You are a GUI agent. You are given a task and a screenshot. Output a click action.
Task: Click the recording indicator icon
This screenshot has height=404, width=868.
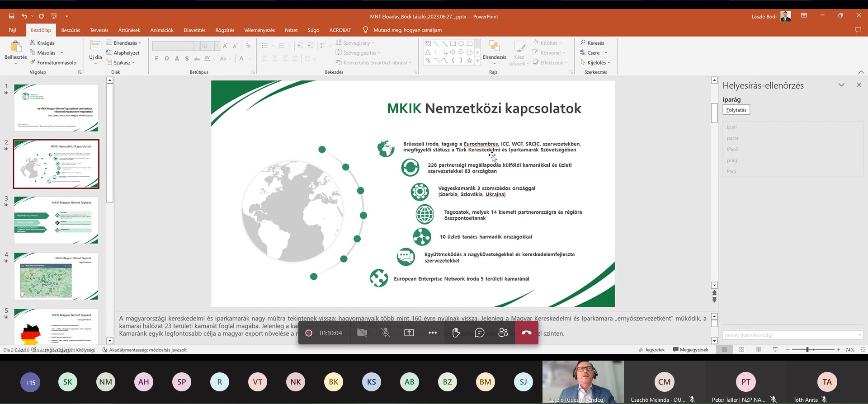click(x=309, y=333)
